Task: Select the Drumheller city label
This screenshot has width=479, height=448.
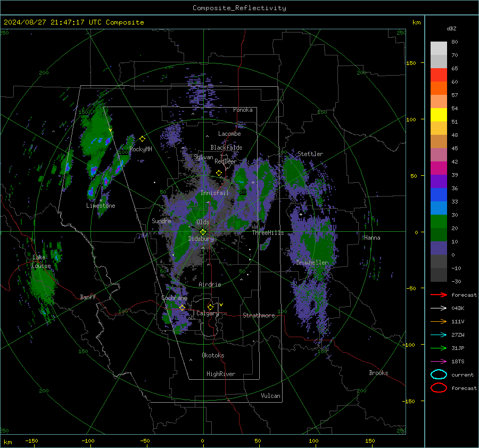Action: 312,263
